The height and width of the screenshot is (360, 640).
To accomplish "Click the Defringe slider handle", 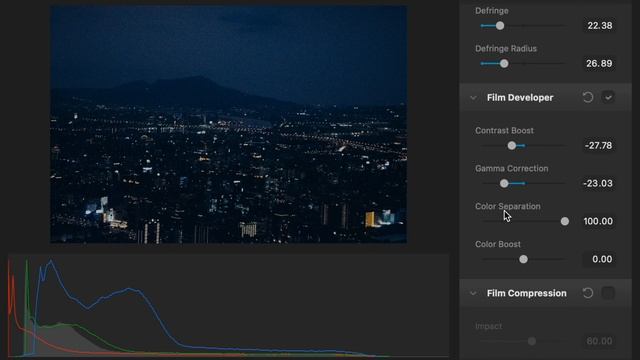I will pos(500,26).
